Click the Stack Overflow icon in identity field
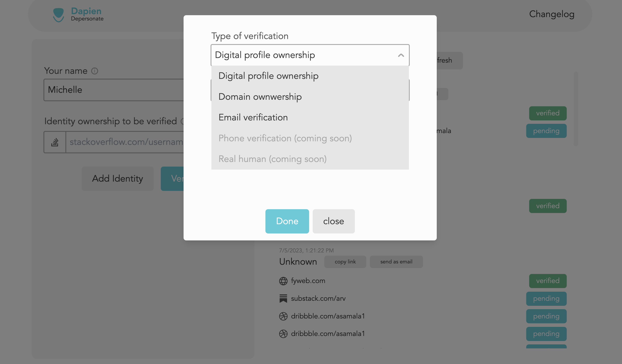The width and height of the screenshot is (622, 364). tap(55, 142)
